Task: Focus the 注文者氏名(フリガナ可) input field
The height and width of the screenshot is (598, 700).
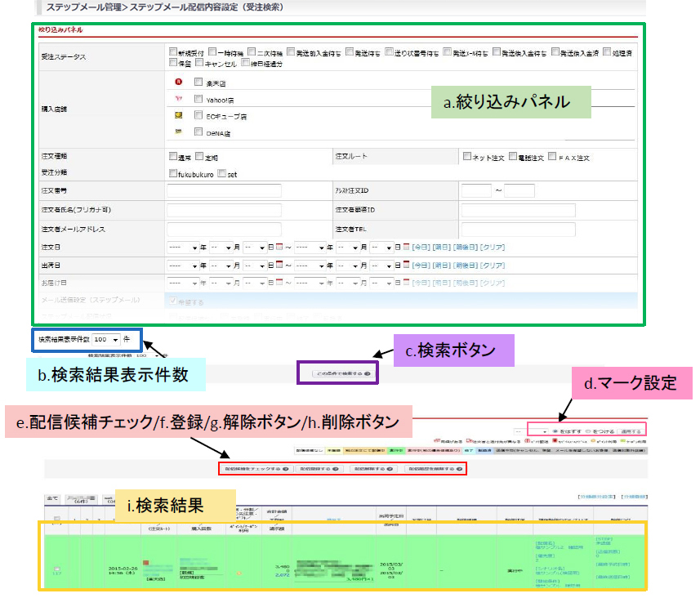Action: coord(224,210)
